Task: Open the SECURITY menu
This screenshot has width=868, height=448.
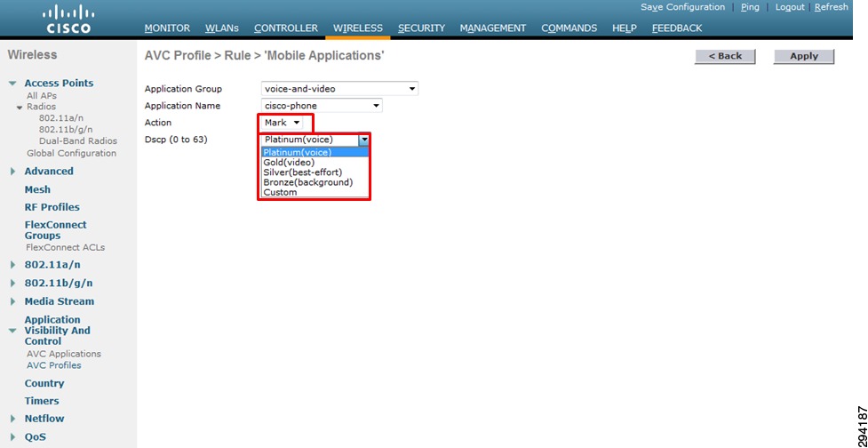Action: tap(421, 28)
